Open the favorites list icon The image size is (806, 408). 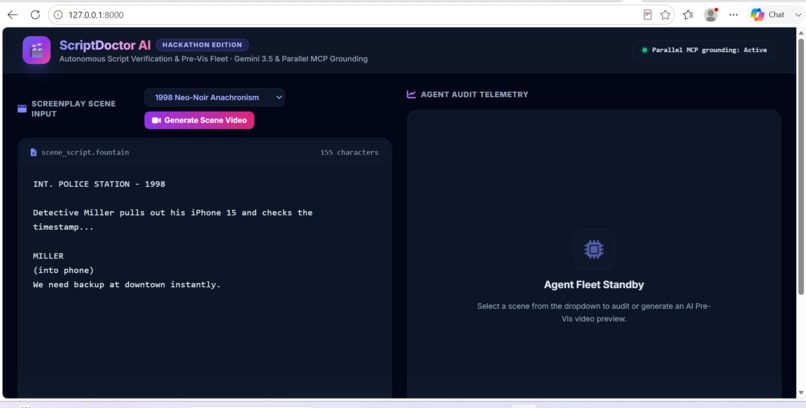(x=688, y=15)
